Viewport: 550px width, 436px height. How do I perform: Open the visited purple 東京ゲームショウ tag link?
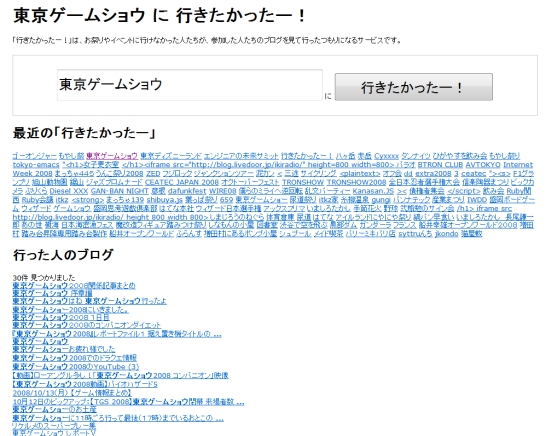click(112, 156)
